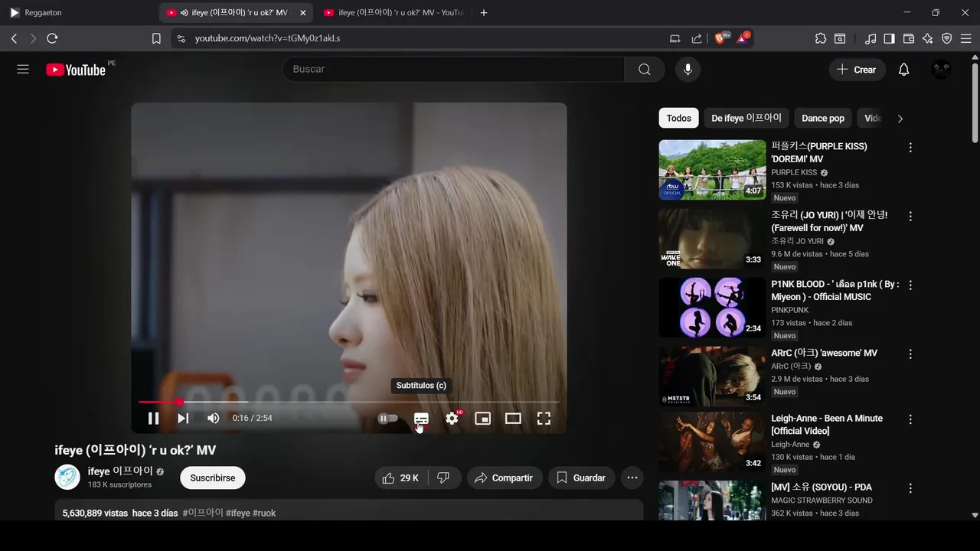Skip to the next video

pos(183,419)
